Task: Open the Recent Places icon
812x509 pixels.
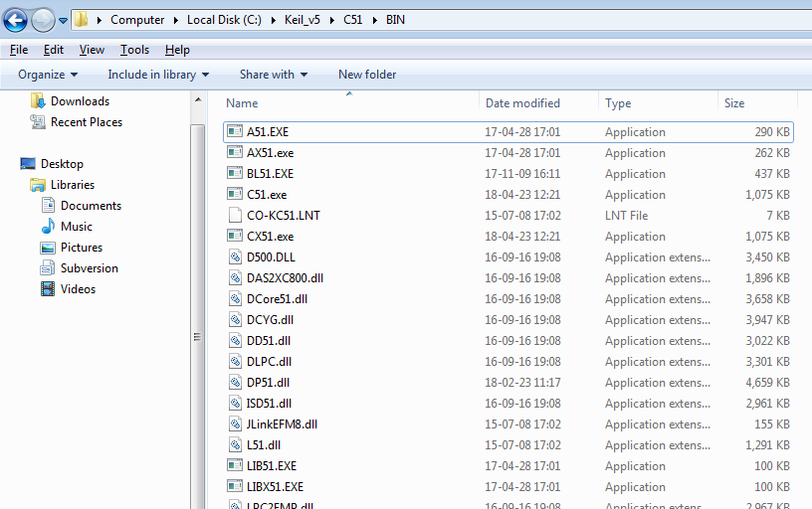Action: click(x=38, y=122)
